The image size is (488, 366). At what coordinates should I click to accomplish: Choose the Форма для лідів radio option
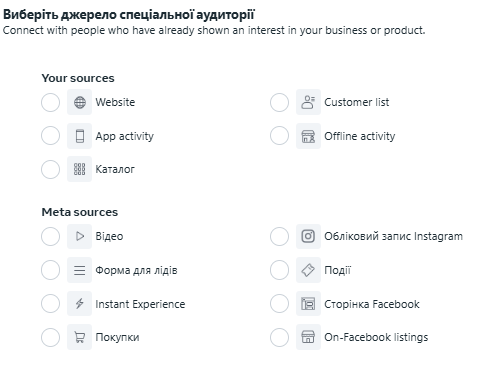(x=50, y=270)
